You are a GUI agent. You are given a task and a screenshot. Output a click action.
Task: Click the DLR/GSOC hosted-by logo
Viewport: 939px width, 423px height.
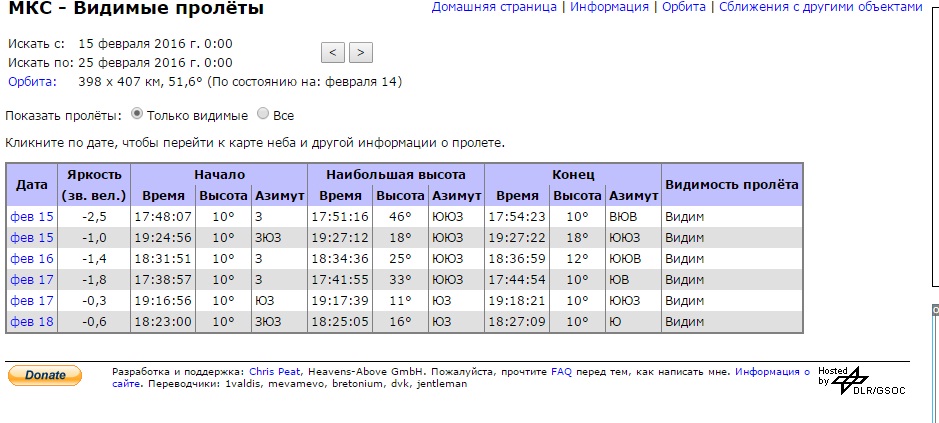[x=862, y=380]
